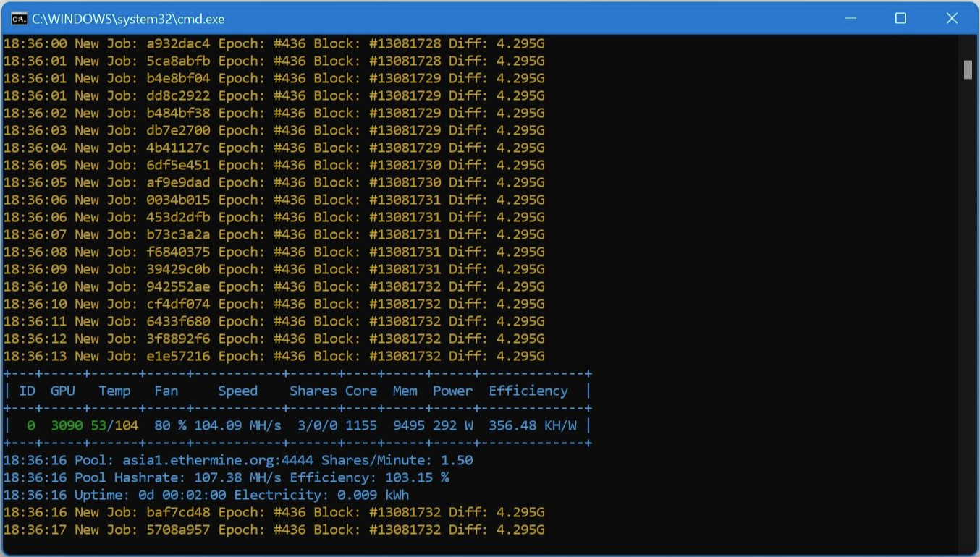The image size is (980, 557).
Task: Click the Efficiency column header
Action: (528, 391)
